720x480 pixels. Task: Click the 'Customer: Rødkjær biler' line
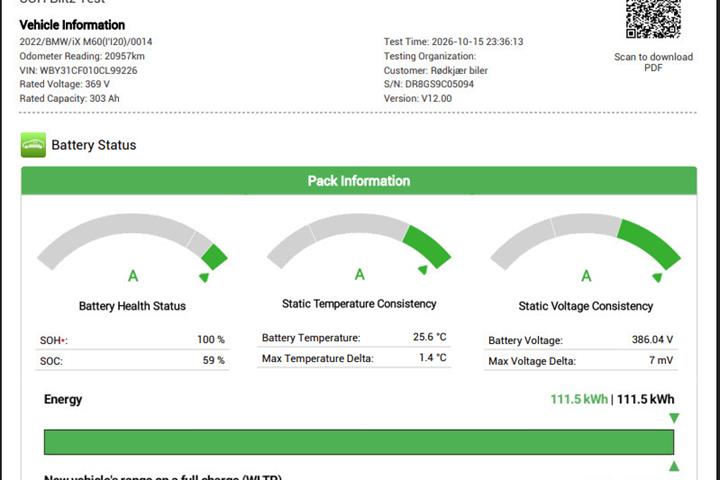[x=436, y=70]
